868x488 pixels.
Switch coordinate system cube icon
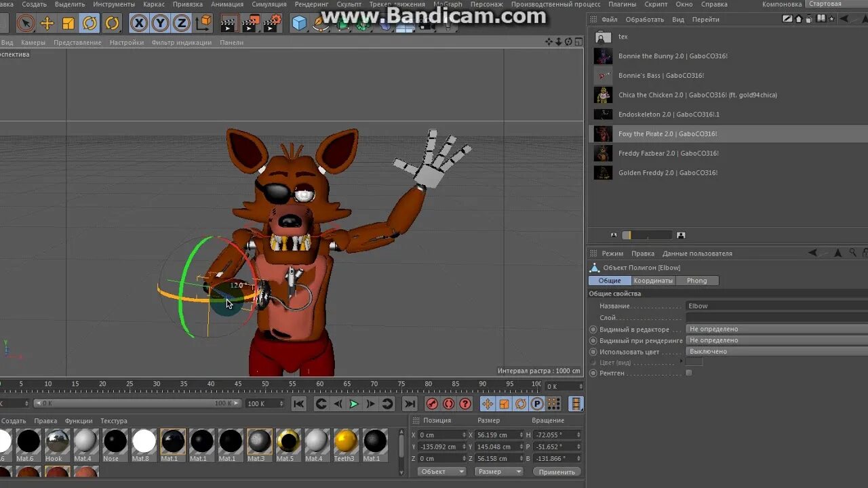tap(203, 24)
